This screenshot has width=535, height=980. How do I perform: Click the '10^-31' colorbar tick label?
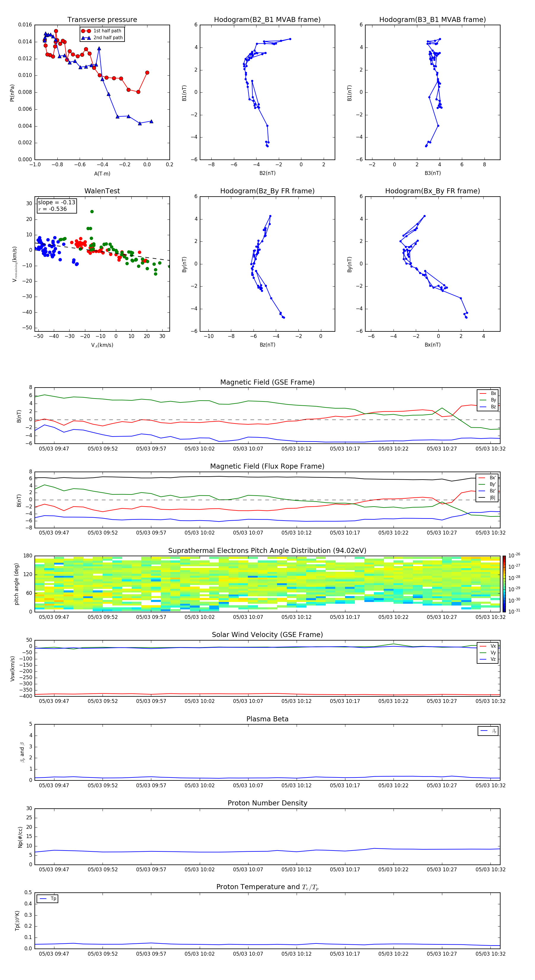[514, 611]
